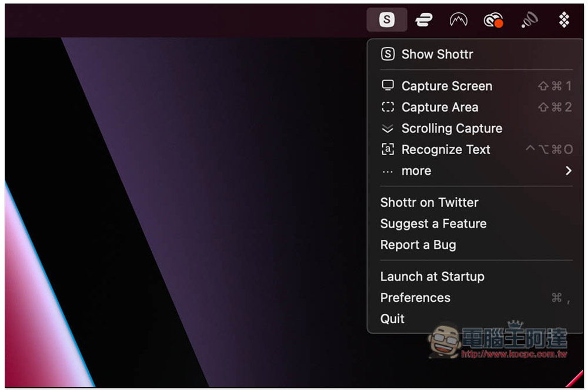The image size is (588, 392).
Task: Start Scrolling Capture from the menu
Action: pos(476,128)
